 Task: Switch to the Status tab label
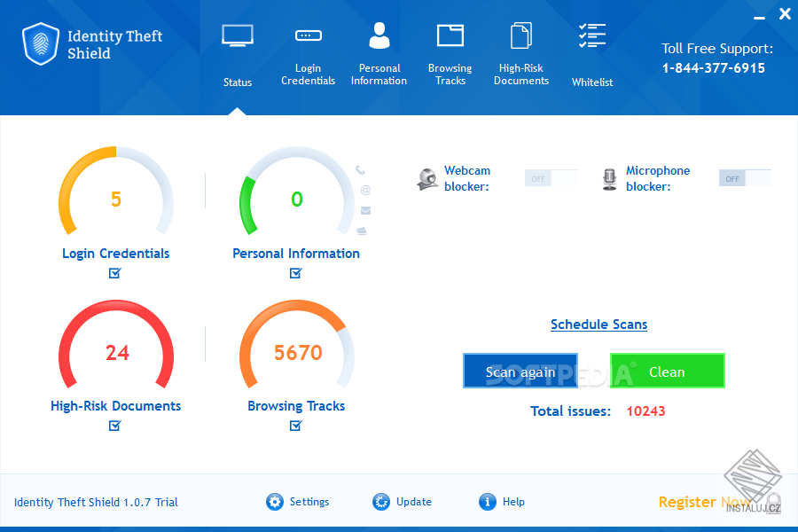(x=237, y=82)
